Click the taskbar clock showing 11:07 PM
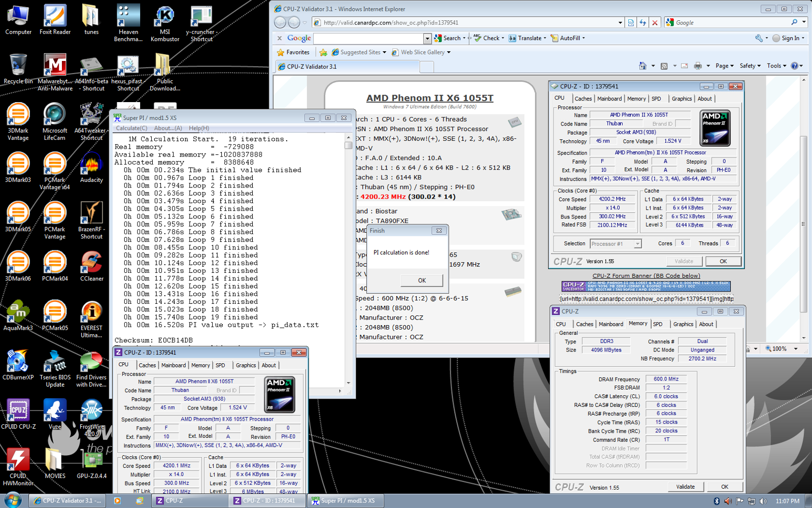Screen dimensions: 812x508 click(x=787, y=501)
